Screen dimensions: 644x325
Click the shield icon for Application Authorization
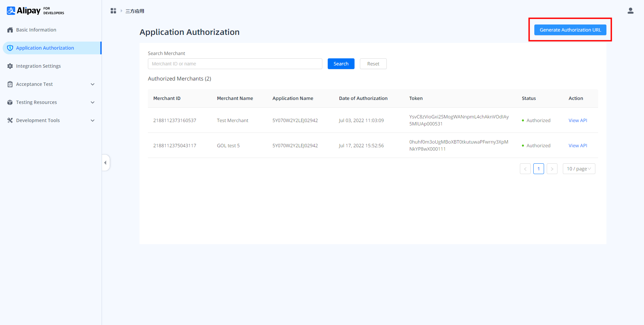click(x=10, y=48)
